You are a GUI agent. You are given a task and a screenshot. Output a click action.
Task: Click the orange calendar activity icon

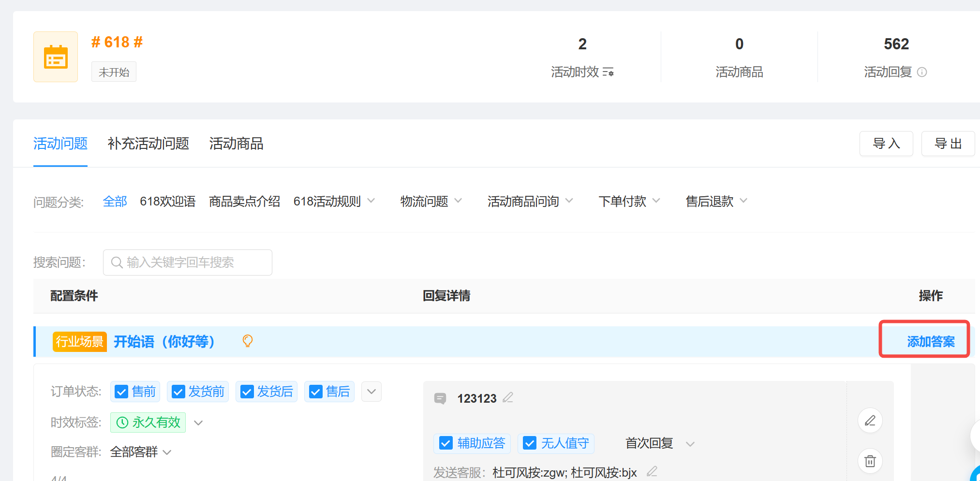coord(56,57)
